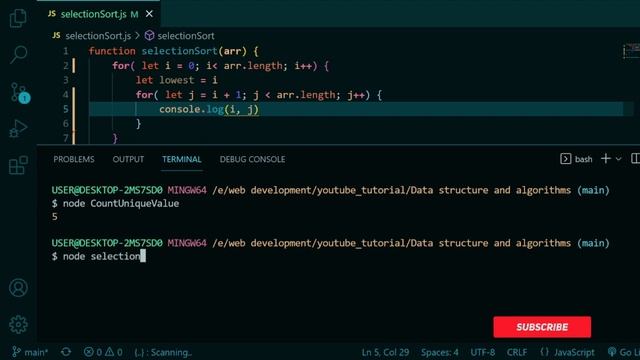Click the function selectionSort(arr) line
Screen dimensions: 640x360
(173, 51)
